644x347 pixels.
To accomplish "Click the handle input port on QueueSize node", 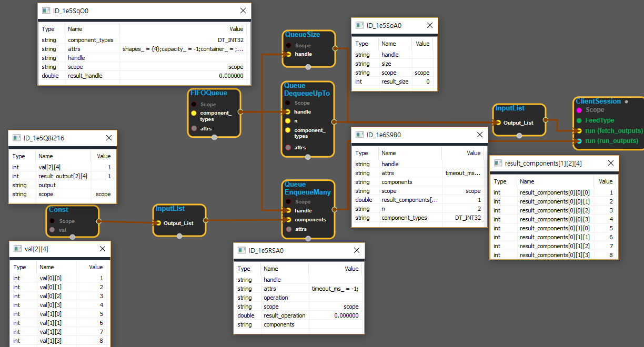I will tap(288, 54).
